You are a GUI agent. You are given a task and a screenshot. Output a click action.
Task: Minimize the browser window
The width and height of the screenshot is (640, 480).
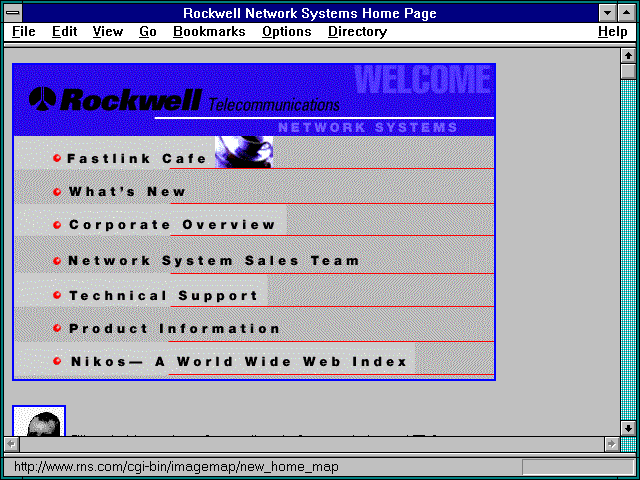607,13
